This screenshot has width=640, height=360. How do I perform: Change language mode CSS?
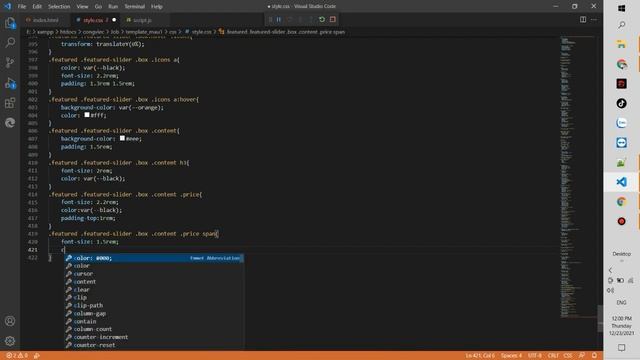pos(568,356)
